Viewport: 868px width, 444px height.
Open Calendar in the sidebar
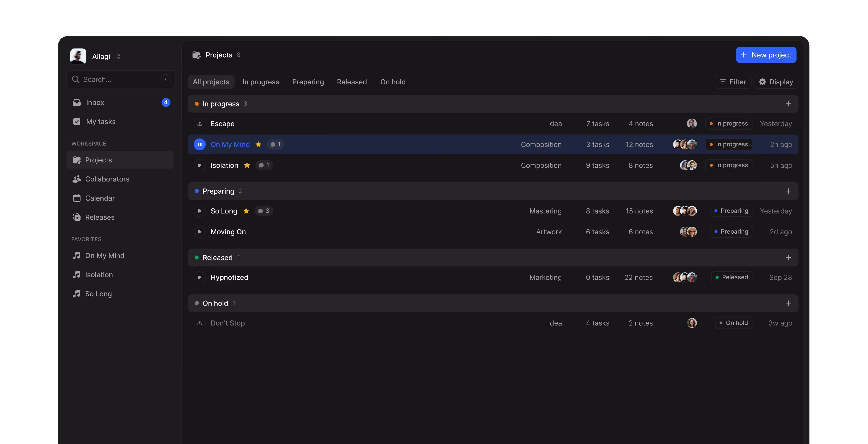pos(120,198)
